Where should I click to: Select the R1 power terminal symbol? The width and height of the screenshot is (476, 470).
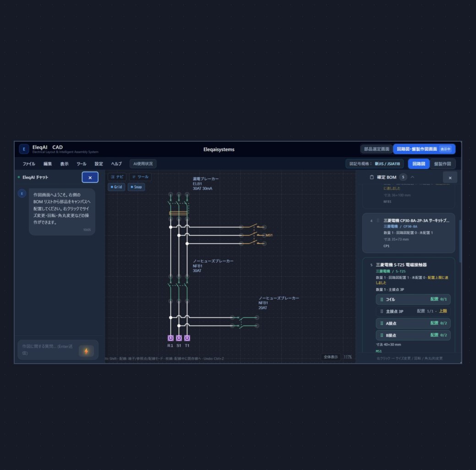tap(170, 338)
